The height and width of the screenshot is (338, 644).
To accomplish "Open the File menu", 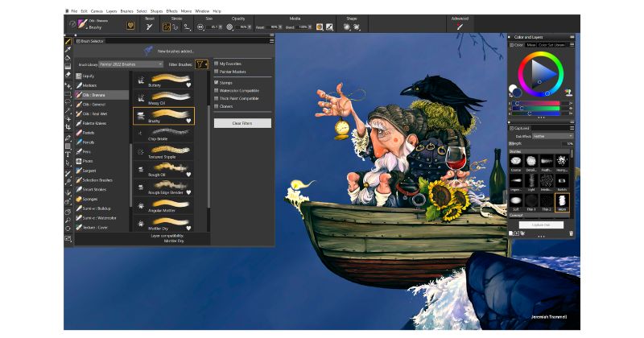I will tap(74, 11).
